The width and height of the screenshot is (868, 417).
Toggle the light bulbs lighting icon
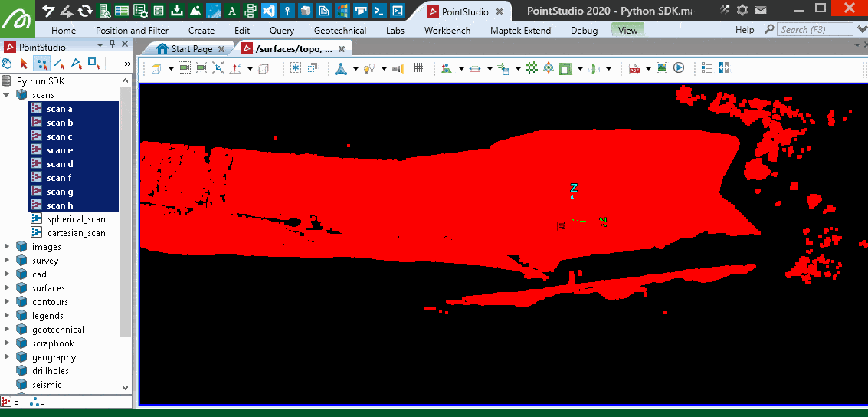(x=369, y=68)
